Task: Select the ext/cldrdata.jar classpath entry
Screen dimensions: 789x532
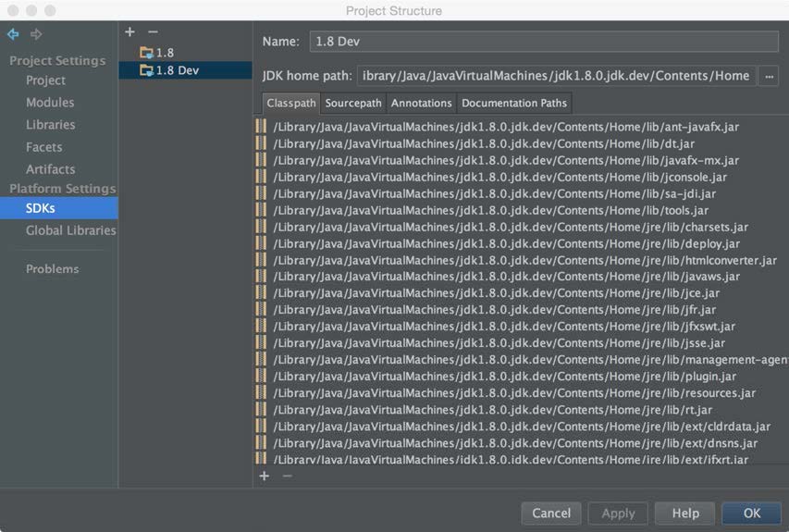Action: pyautogui.click(x=522, y=427)
